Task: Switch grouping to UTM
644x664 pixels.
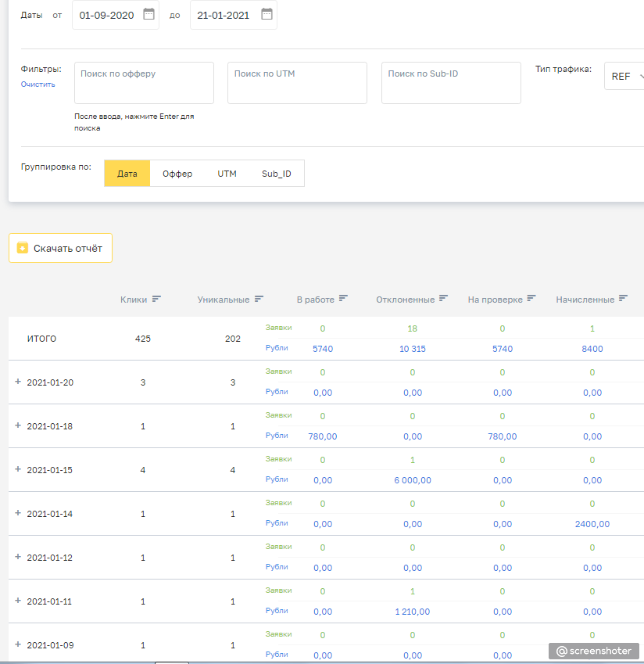Action: pos(227,174)
